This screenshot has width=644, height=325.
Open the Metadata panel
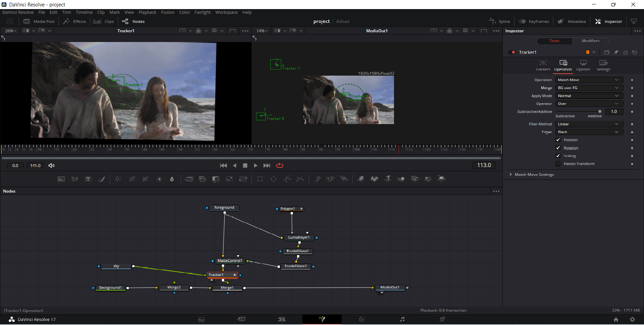pyautogui.click(x=572, y=21)
